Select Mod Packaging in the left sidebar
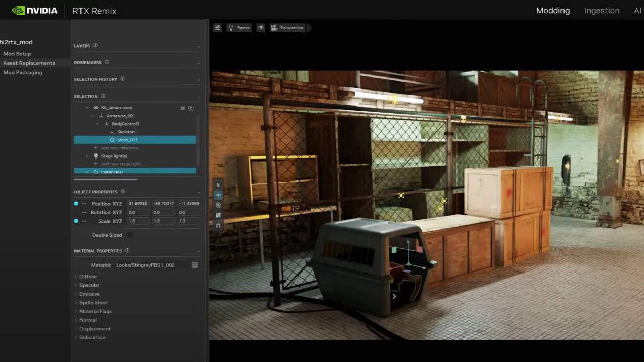This screenshot has height=362, width=644. point(23,72)
